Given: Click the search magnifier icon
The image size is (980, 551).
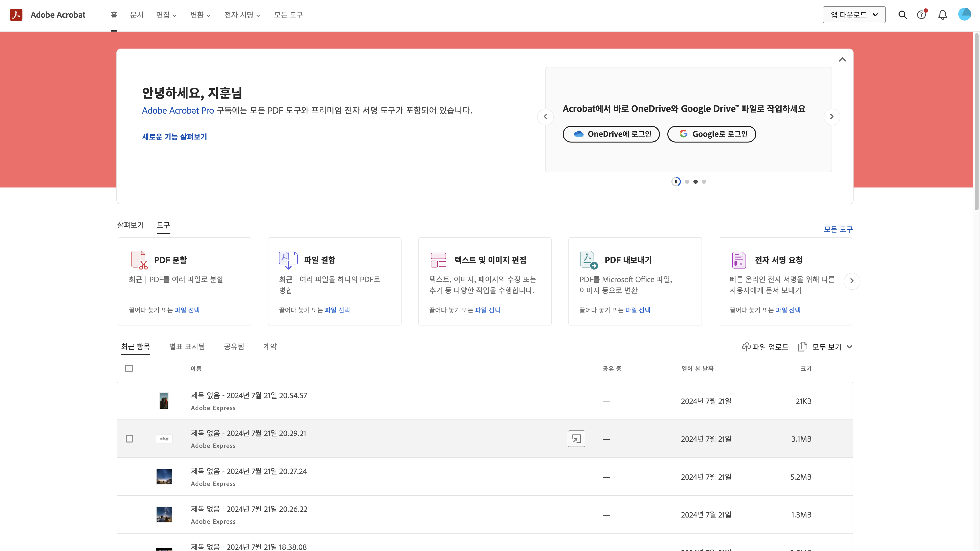Looking at the screenshot, I should (x=902, y=15).
